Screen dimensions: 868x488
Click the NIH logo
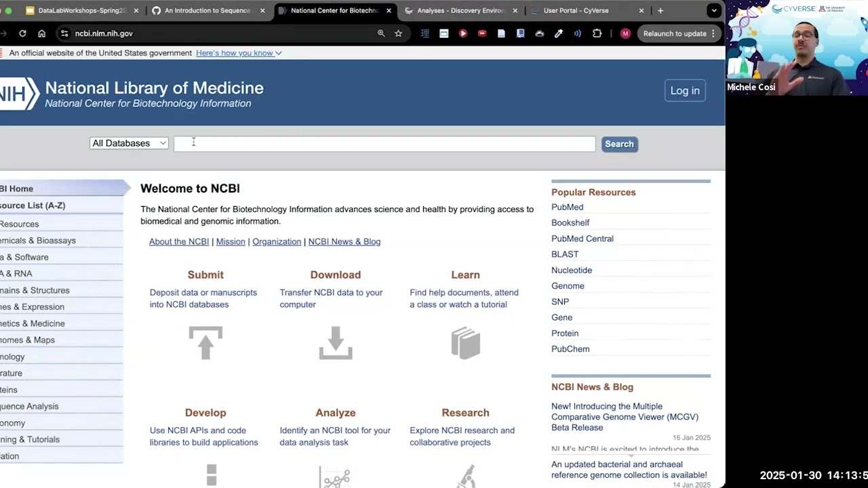(x=19, y=94)
